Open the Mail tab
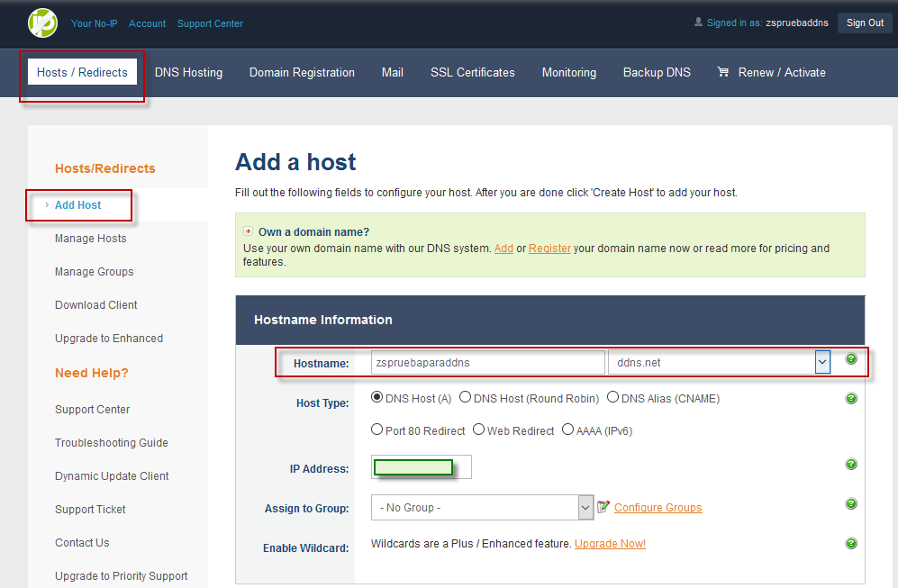Image resolution: width=898 pixels, height=588 pixels. coord(393,73)
